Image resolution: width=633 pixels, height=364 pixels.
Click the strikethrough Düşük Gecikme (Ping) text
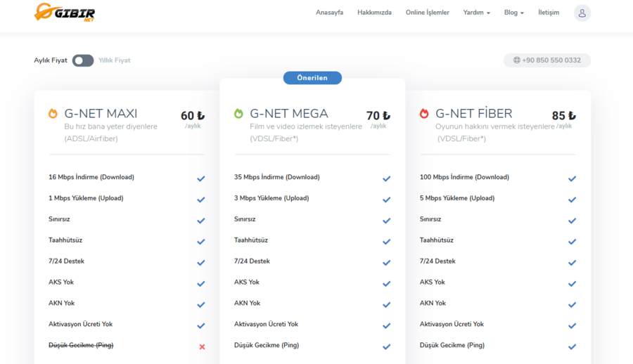point(81,345)
